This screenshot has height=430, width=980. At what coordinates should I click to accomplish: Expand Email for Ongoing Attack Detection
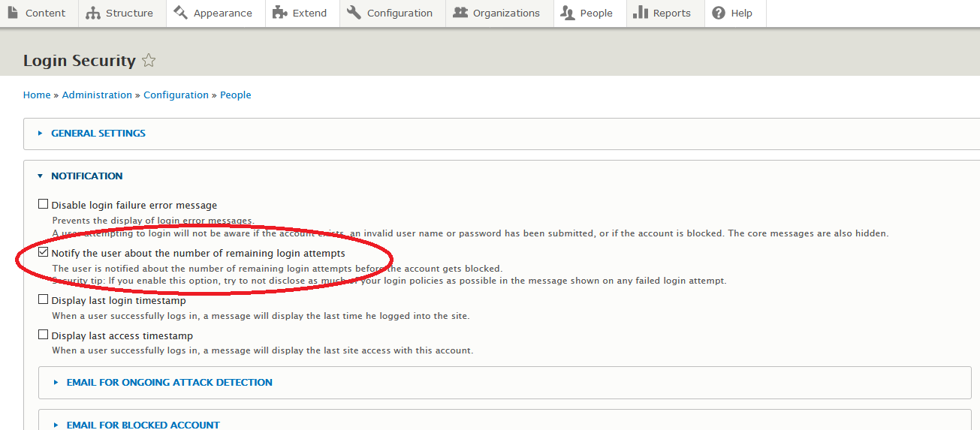click(x=170, y=382)
